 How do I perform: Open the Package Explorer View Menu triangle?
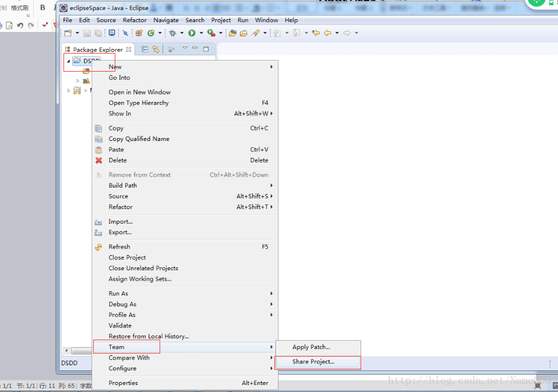tap(185, 48)
